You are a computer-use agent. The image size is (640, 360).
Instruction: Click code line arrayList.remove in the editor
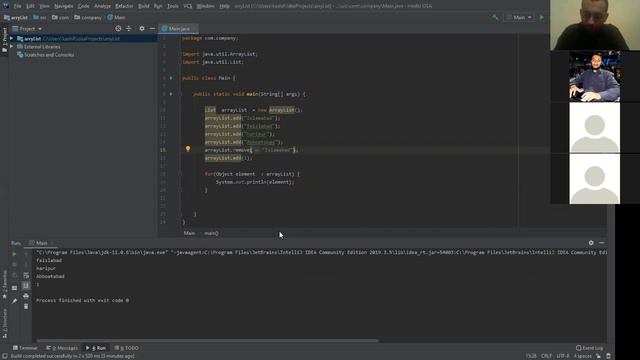(251, 150)
